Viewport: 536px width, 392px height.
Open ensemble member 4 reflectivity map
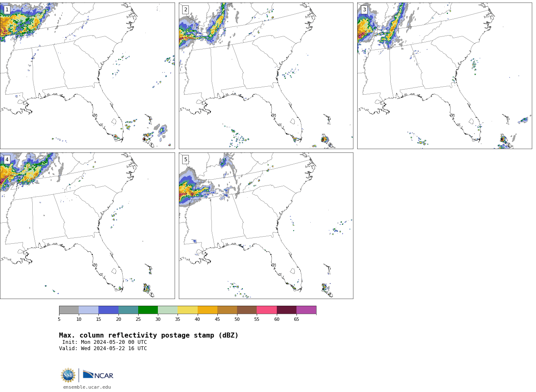pyautogui.click(x=87, y=226)
